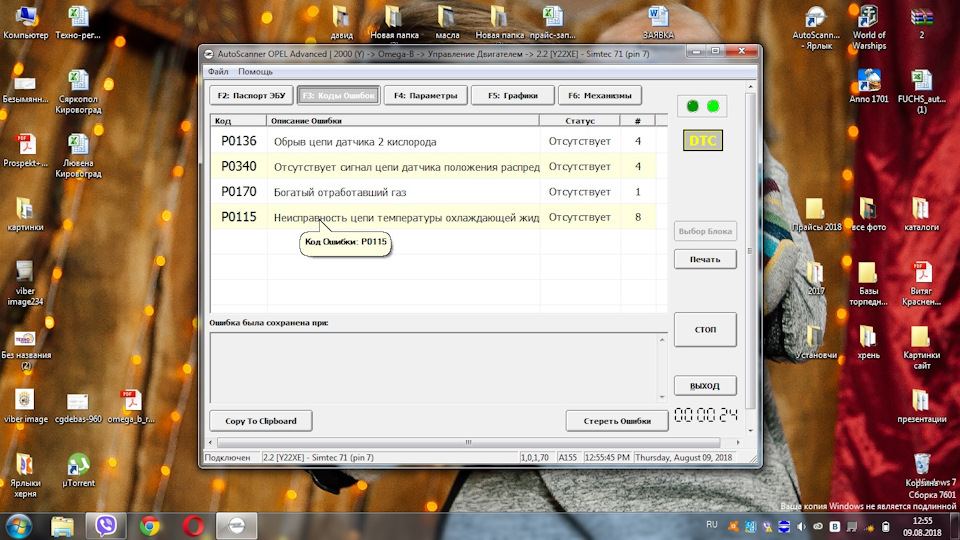The image size is (960, 540).
Task: Click the Описание Ошибки column header
Action: coord(403,121)
